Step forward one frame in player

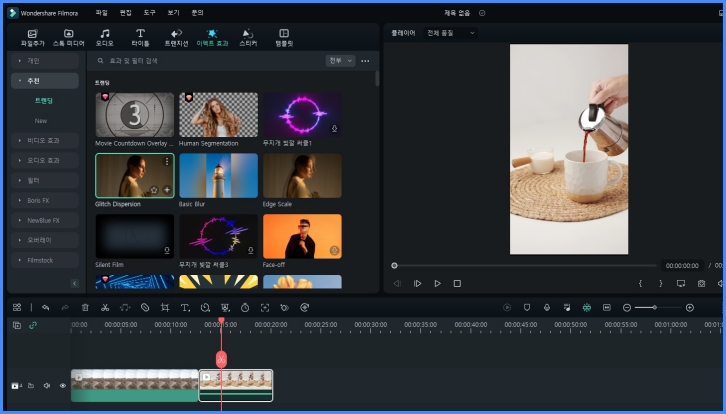point(417,283)
